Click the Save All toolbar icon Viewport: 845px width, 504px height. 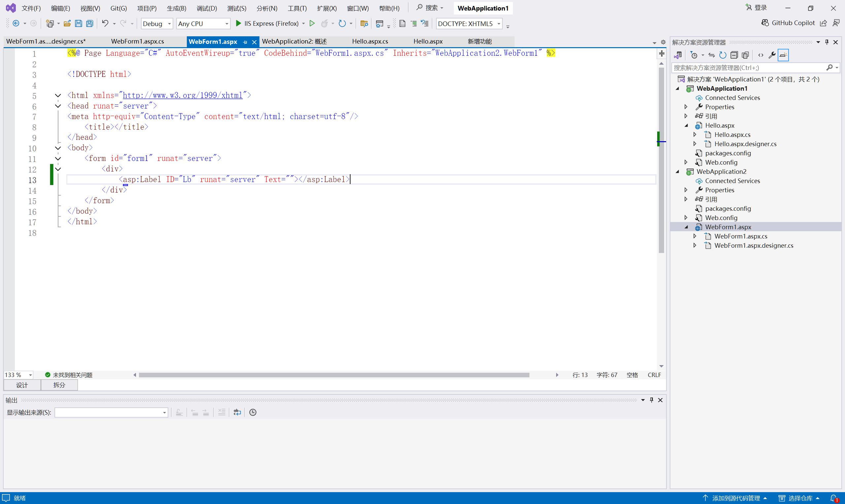[90, 23]
